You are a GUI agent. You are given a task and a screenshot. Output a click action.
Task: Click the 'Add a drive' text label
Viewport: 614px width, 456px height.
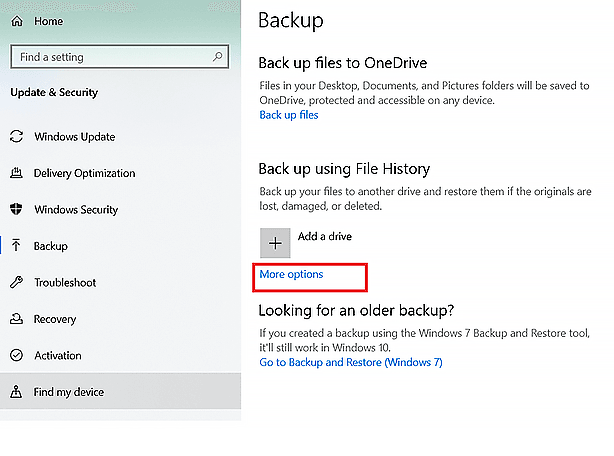click(x=324, y=237)
